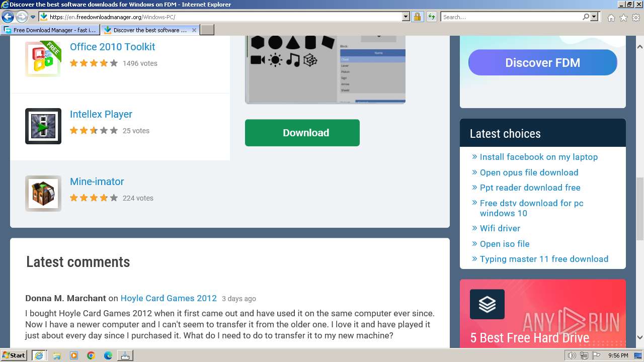
Task: Expand the address bar autocomplete dropdown
Action: (x=406, y=17)
